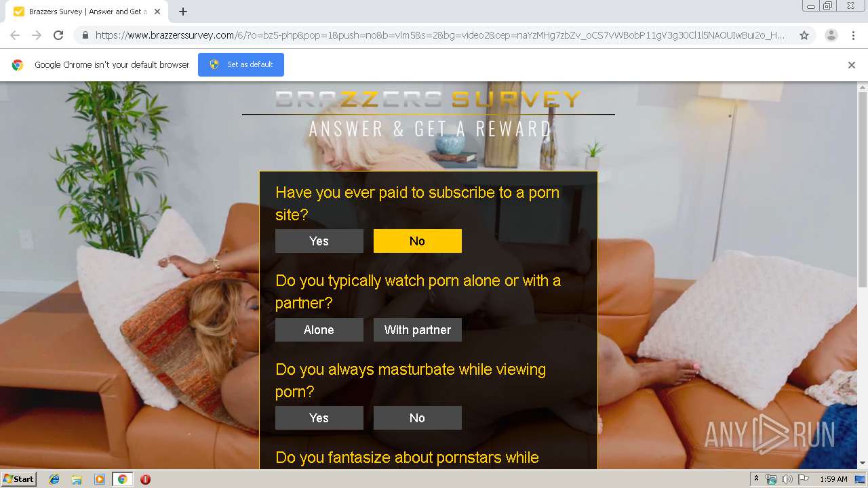Screen dimensions: 868x488
Task: Click the Chrome logo in the infobar
Action: [x=18, y=65]
